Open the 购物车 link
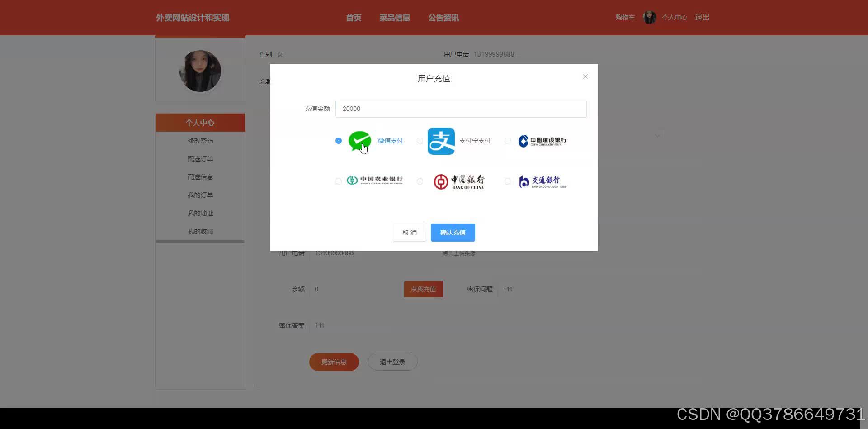Viewport: 868px width, 429px height. [x=625, y=17]
